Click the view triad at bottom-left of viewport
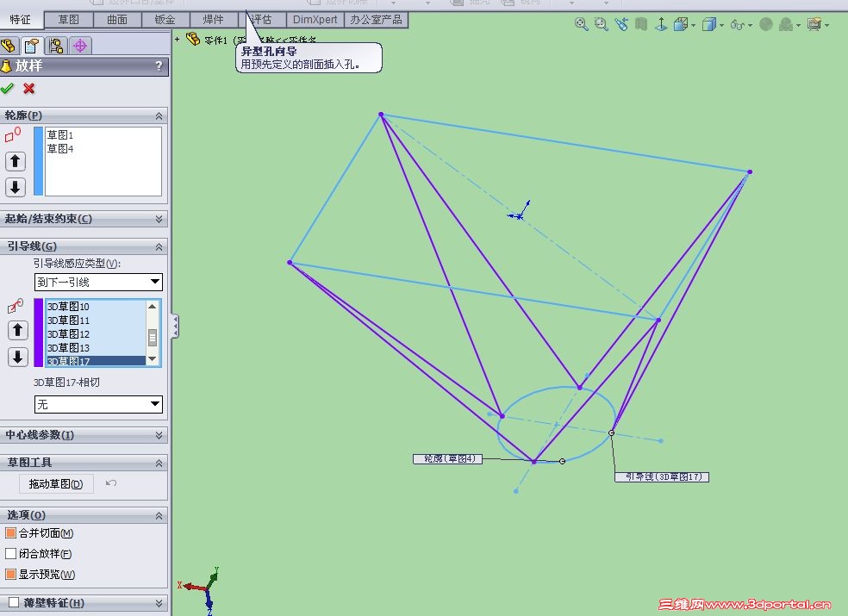Image resolution: width=848 pixels, height=616 pixels. (201, 590)
